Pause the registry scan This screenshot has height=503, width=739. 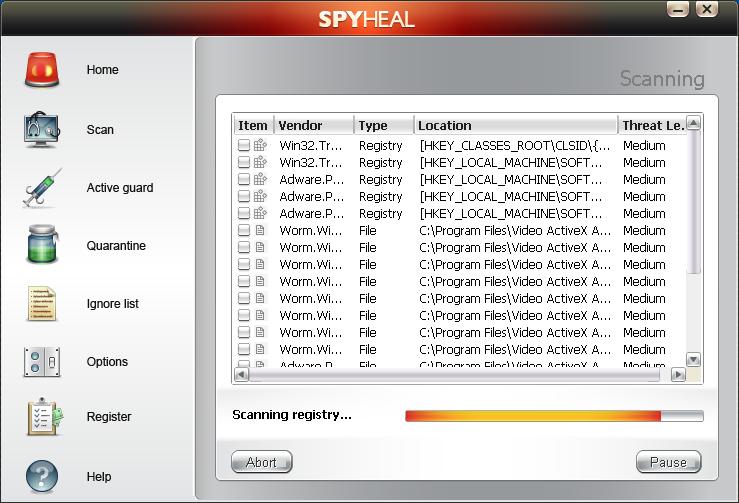tap(668, 462)
